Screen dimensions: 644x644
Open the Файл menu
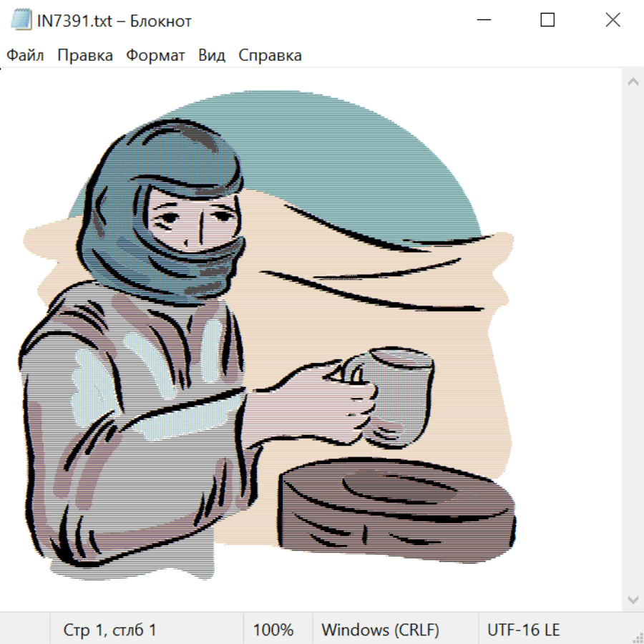[26, 56]
